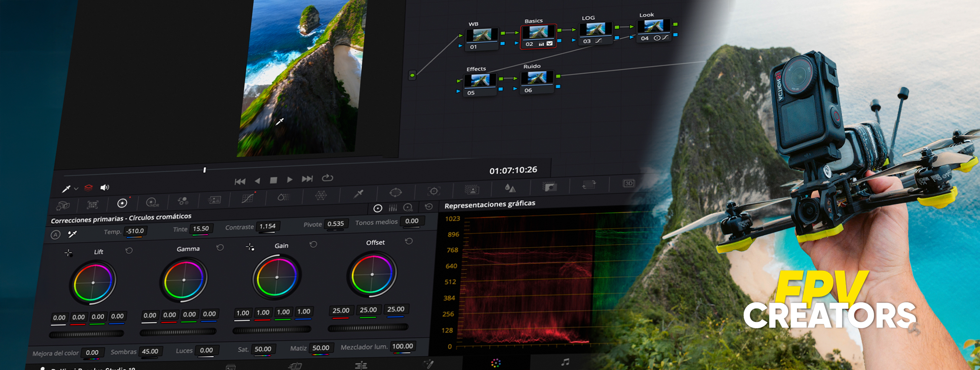The width and height of the screenshot is (980, 370).
Task: Open the 3D stereoscopic palette
Action: 629,183
